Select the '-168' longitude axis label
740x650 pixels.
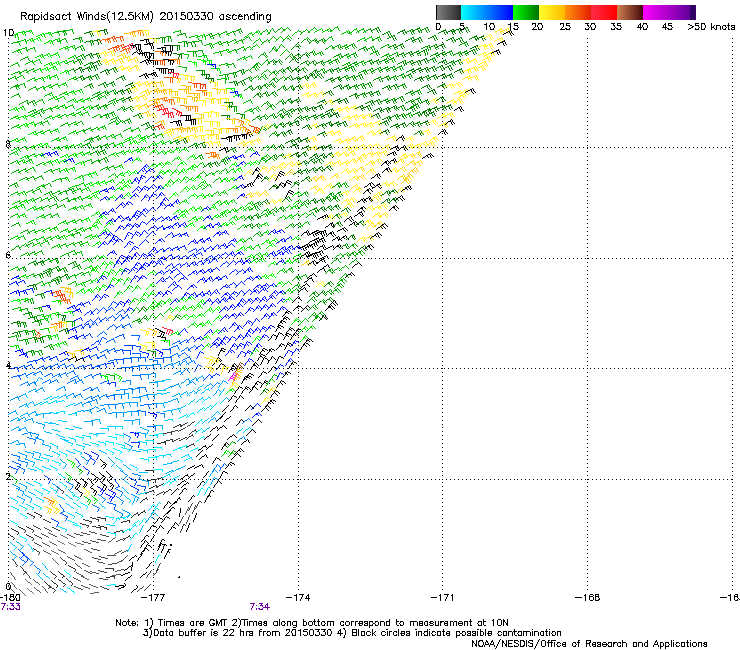(587, 598)
